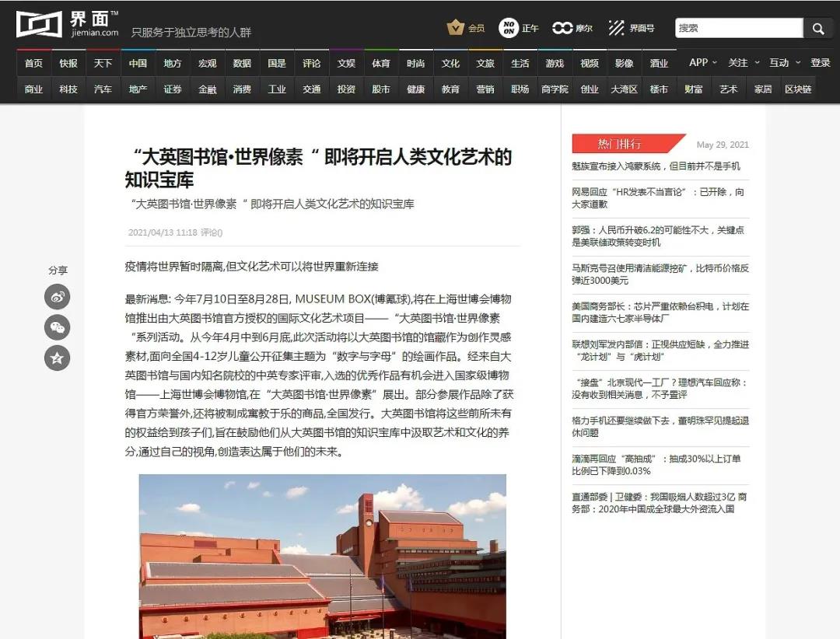Open the 影像 nav item
840x639 pixels.
click(x=624, y=63)
